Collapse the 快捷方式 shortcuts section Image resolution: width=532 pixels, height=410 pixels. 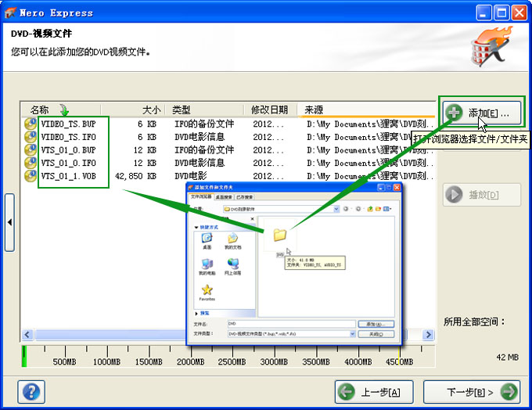point(197,228)
